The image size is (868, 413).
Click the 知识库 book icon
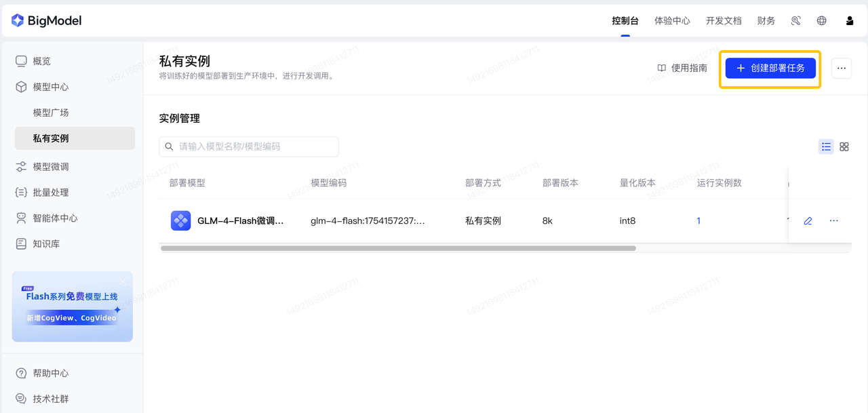pos(21,244)
